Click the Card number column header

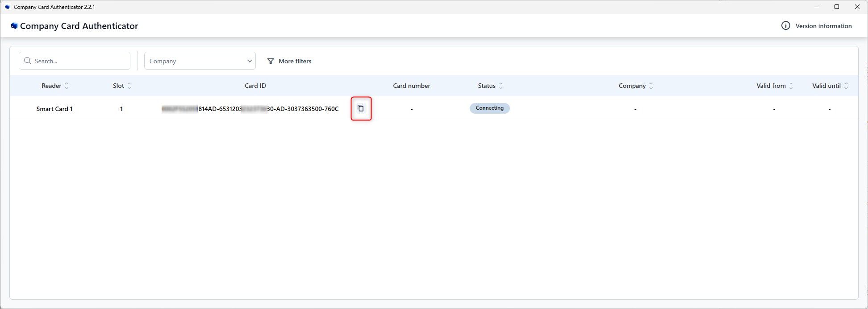click(411, 86)
